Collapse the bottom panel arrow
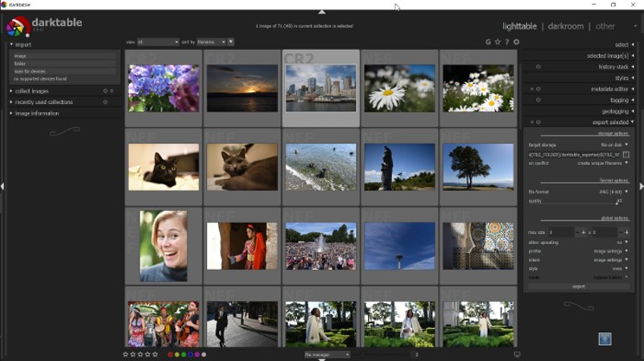Image resolution: width=644 pixels, height=361 pixels. [322, 359]
